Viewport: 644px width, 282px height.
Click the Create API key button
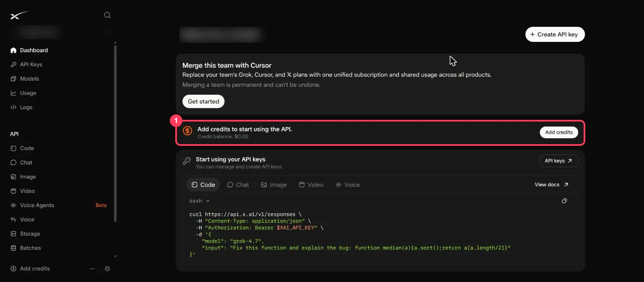click(x=555, y=34)
